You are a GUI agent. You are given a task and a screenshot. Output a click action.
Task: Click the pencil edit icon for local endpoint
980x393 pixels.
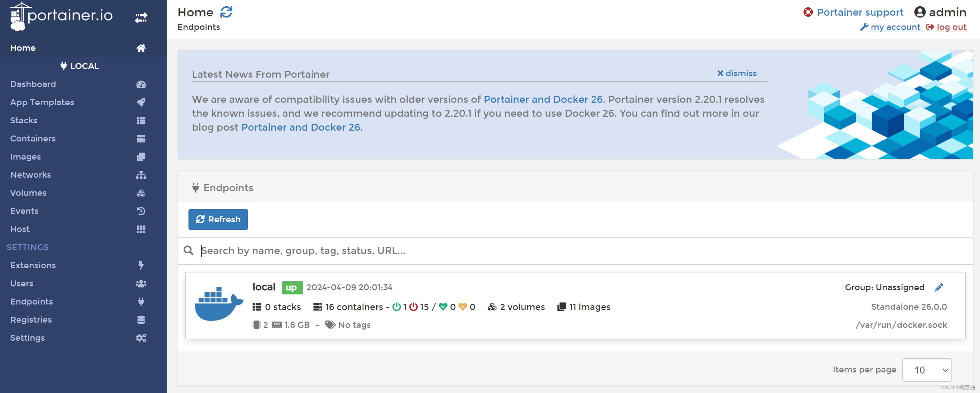(x=939, y=288)
